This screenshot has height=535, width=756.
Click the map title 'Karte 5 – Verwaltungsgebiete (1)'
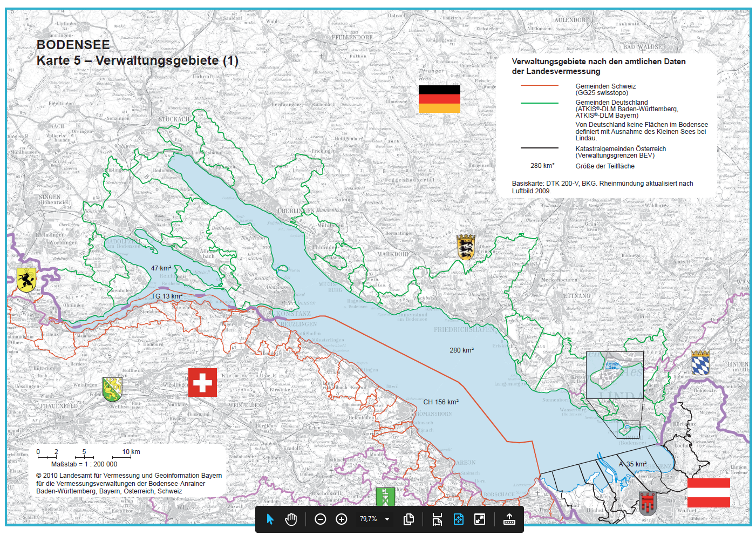[137, 60]
